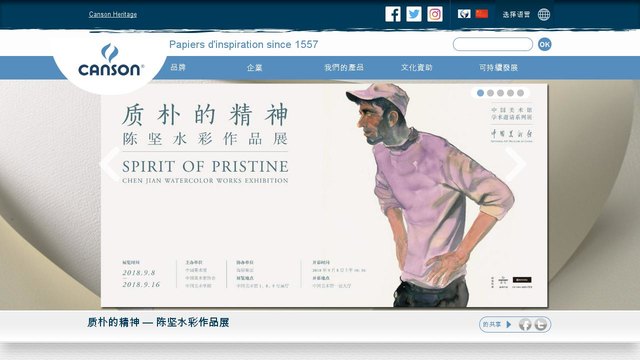Viewport: 640px width, 360px height.
Task: Go to next slide with right arrow
Action: click(x=516, y=164)
